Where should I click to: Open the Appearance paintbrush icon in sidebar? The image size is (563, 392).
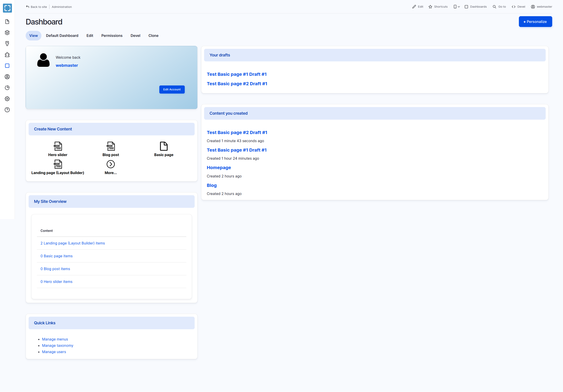pos(7,44)
